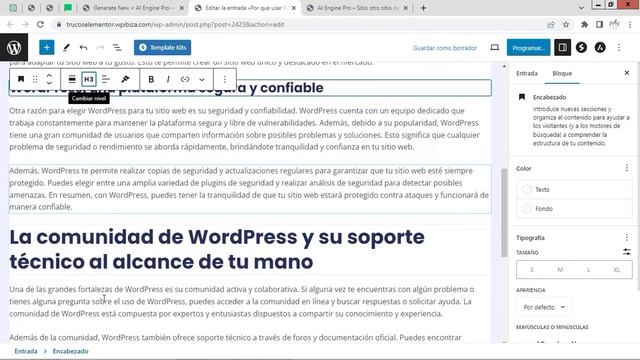Viewport: 640px width, 360px height.
Task: Share this page from the address bar
Action: click(x=551, y=24)
